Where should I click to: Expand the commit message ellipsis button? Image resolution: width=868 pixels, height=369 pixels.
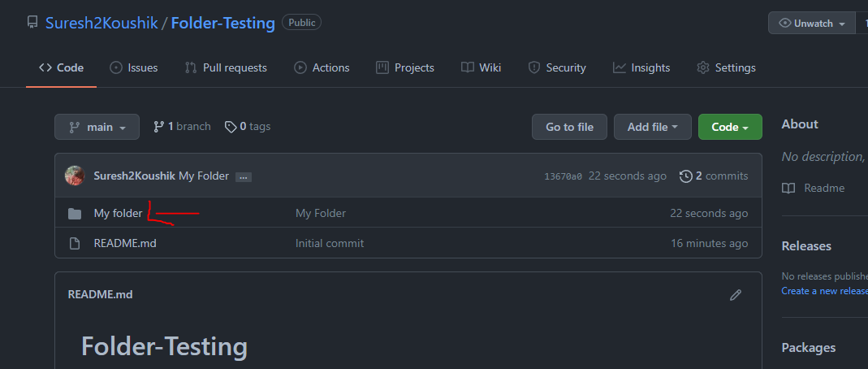coord(244,176)
